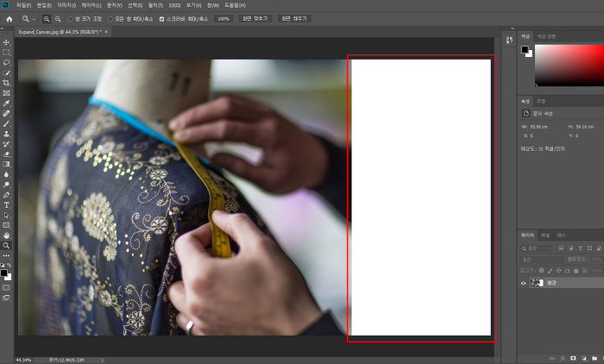Toggle lock transparent pixels
The height and width of the screenshot is (364, 604).
coord(541,271)
